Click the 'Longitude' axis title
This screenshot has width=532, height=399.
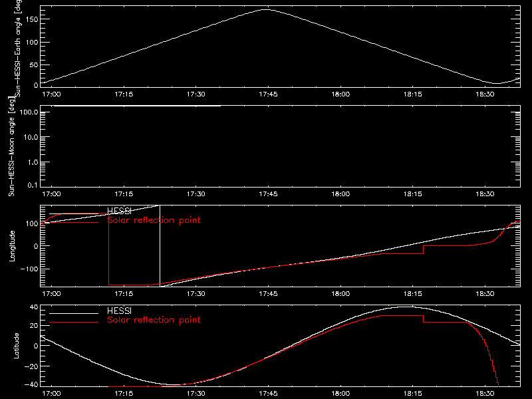click(12, 246)
